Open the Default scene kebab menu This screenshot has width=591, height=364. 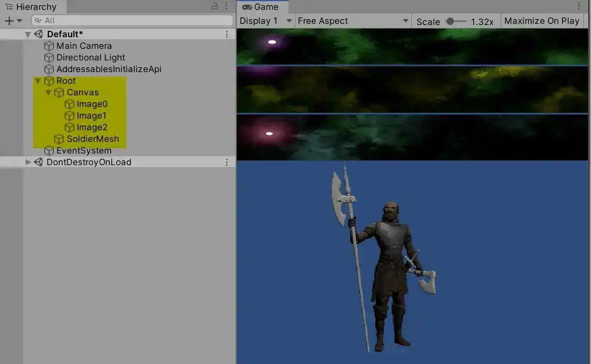point(227,34)
